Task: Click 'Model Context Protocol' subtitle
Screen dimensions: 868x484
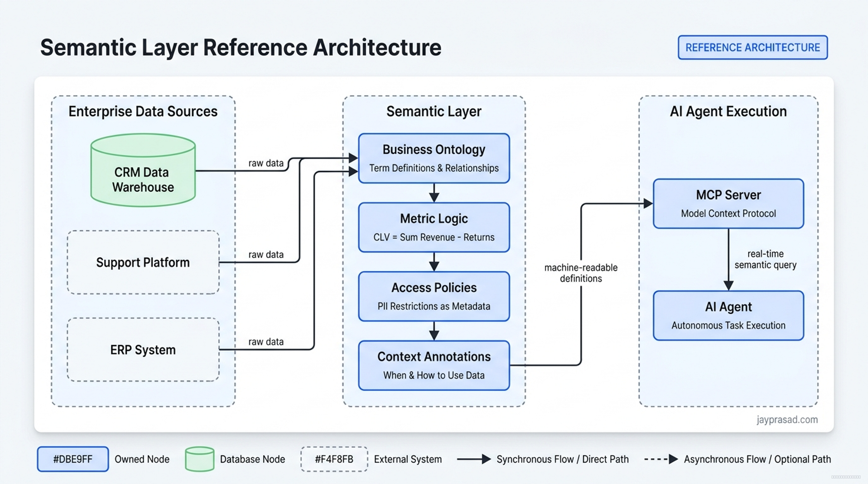Action: 729,213
